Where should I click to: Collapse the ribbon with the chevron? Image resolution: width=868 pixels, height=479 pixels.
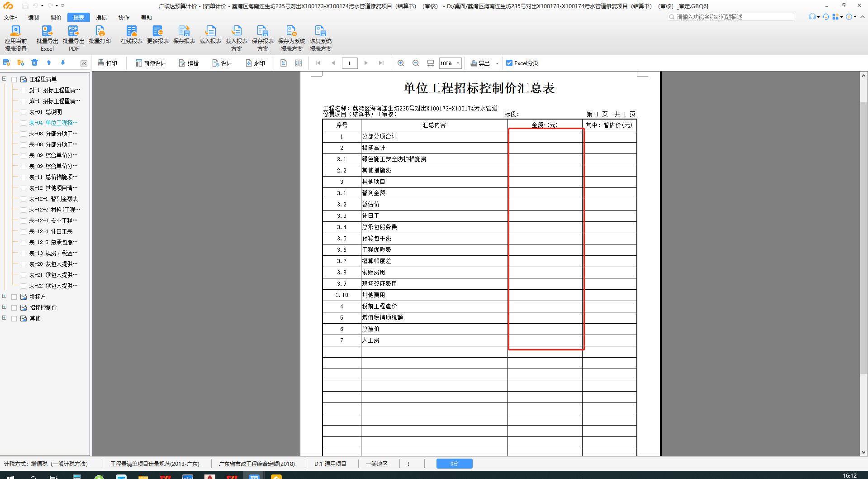[863, 17]
